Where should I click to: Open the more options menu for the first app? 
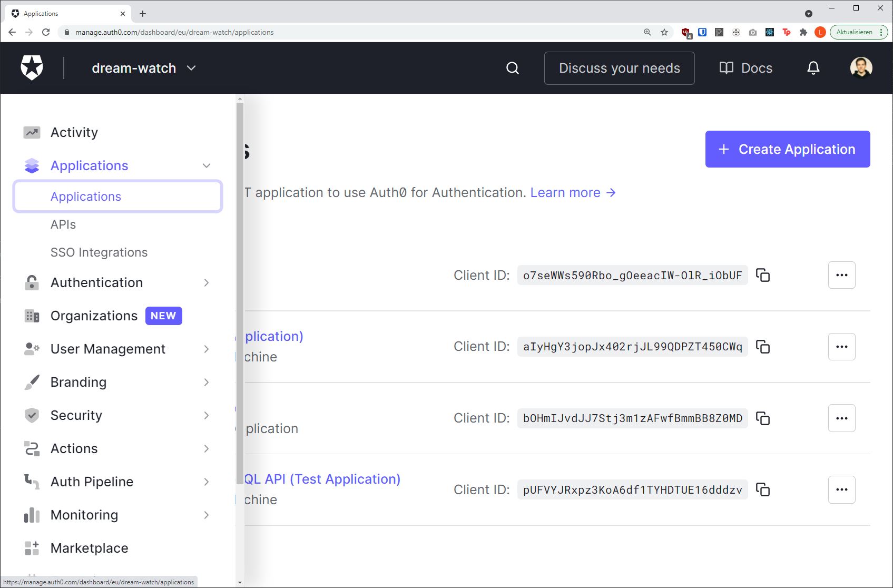(x=841, y=275)
